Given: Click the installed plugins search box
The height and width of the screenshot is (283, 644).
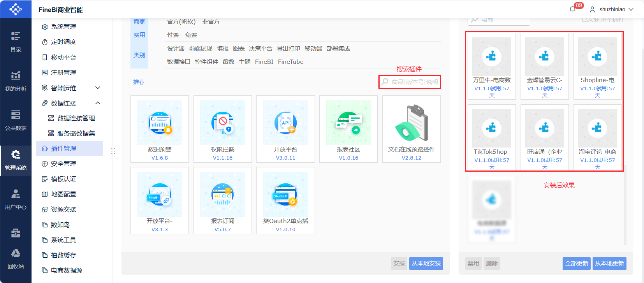Looking at the screenshot, I should coord(499,20).
